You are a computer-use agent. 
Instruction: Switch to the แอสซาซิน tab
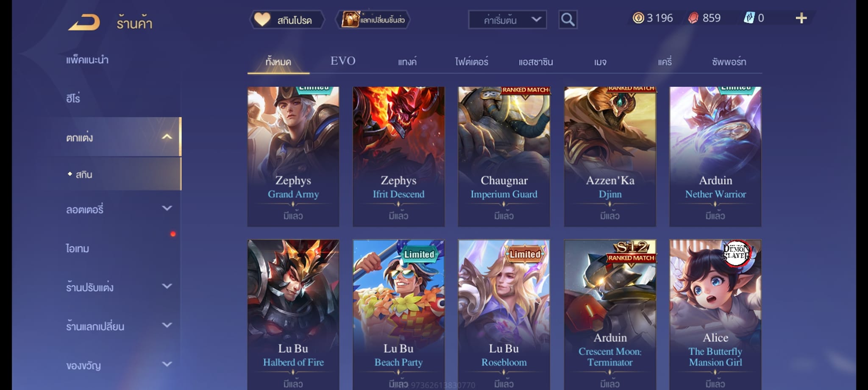(536, 62)
